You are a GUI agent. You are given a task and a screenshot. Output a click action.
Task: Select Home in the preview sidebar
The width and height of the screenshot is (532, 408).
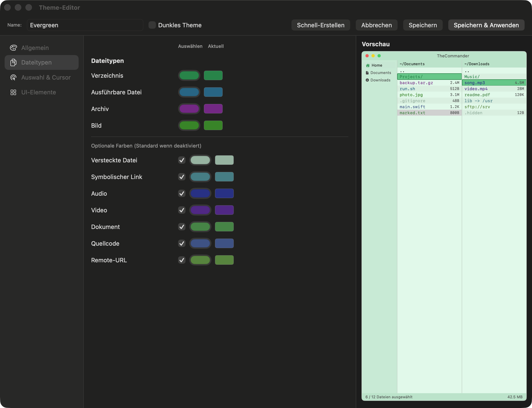pos(377,65)
